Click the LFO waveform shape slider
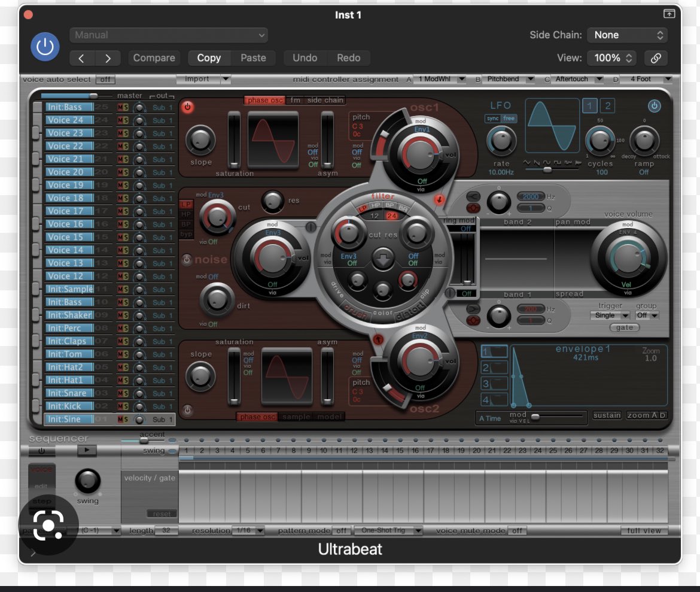 tap(553, 170)
